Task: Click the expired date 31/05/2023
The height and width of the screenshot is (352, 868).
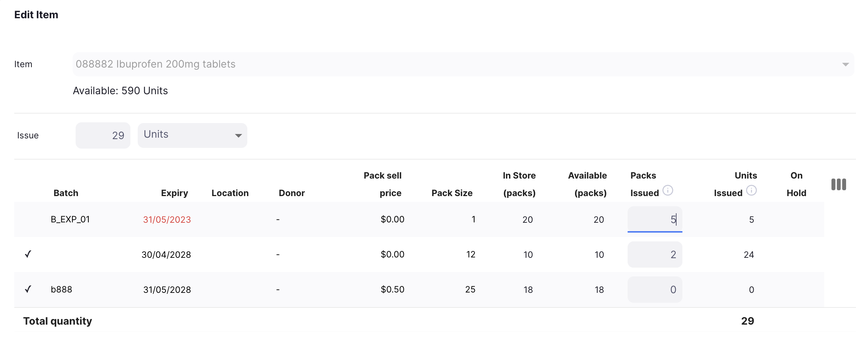Action: (167, 219)
